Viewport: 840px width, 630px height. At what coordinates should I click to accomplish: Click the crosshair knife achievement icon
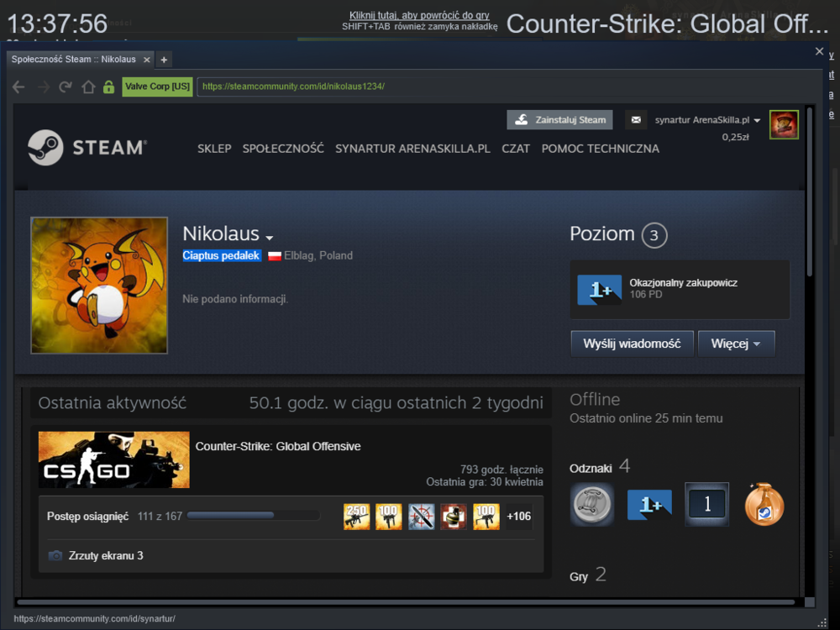coord(422,517)
